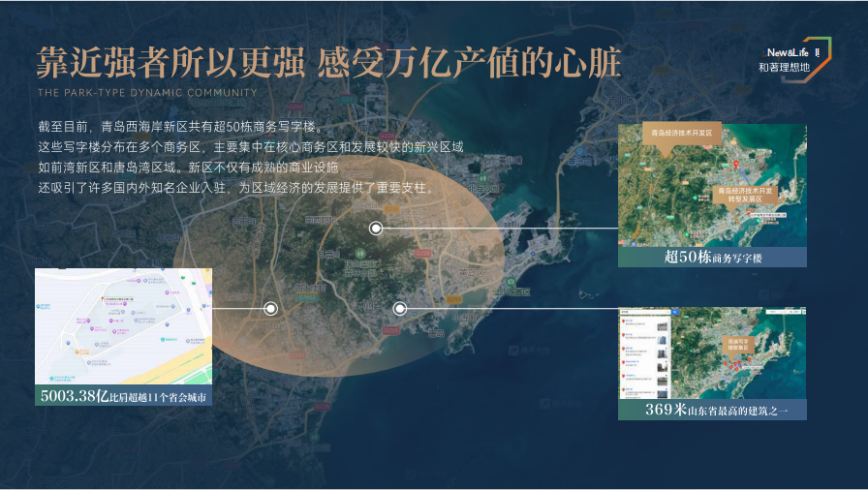Click the red pin on the 5003.38亿 street map
868x490 pixels.
[x=103, y=298]
